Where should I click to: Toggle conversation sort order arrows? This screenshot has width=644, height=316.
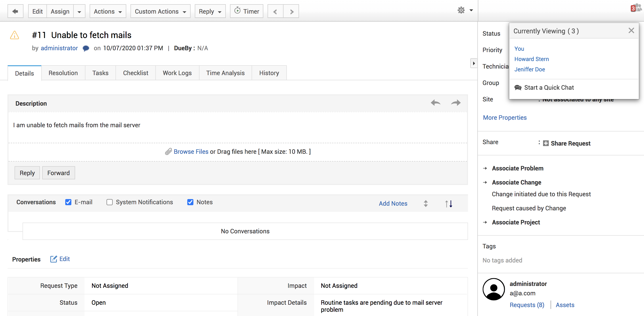(x=448, y=204)
